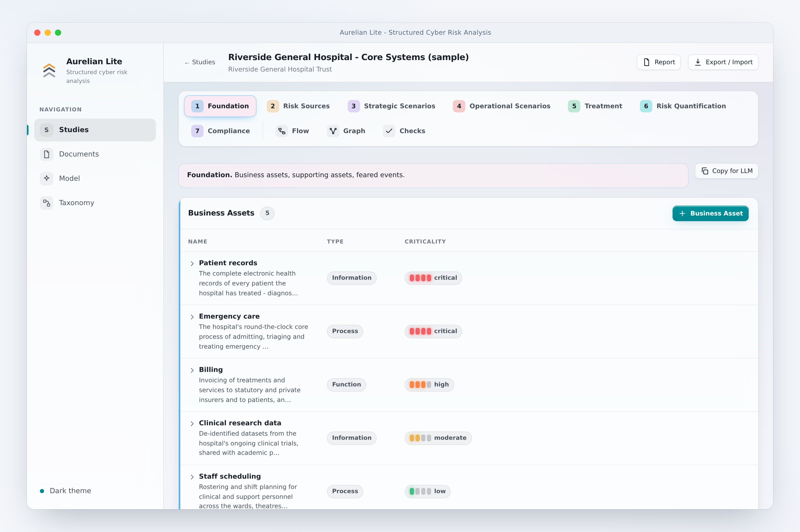Open Documents in the navigation sidebar
800x532 pixels.
click(95, 154)
